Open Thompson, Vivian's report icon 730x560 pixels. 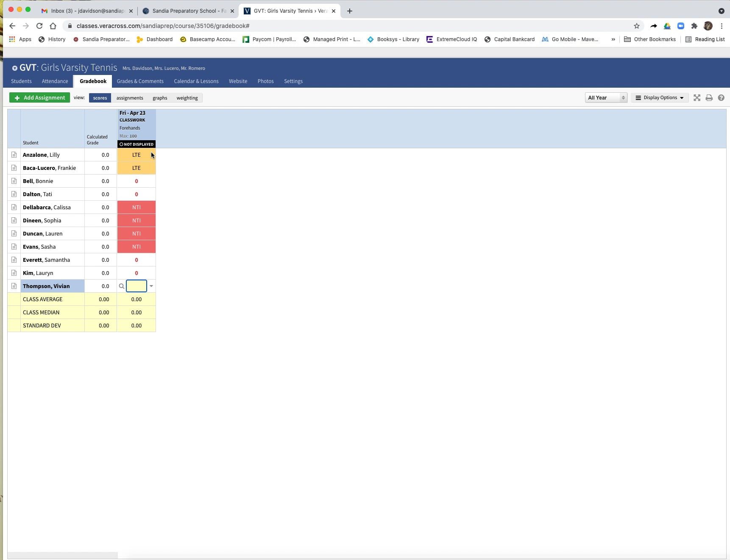tap(14, 286)
